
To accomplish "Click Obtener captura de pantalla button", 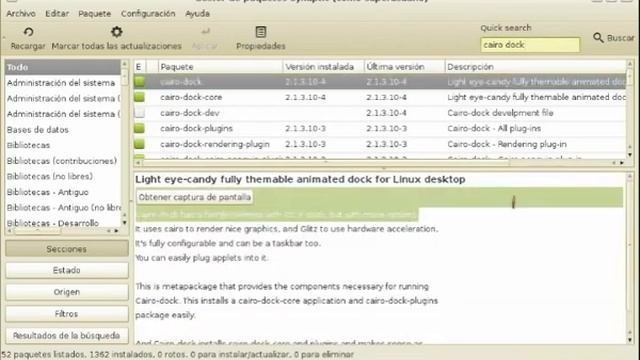I will 194,197.
